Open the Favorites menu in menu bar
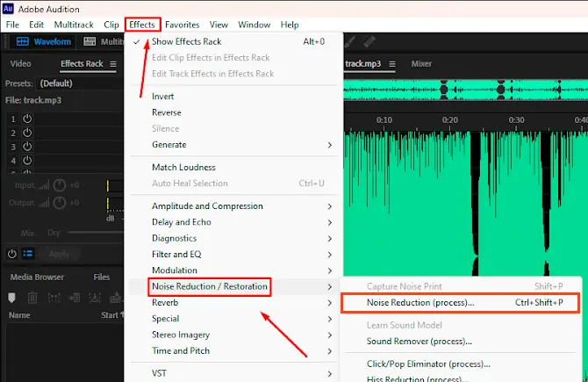588x382 pixels. pyautogui.click(x=182, y=25)
